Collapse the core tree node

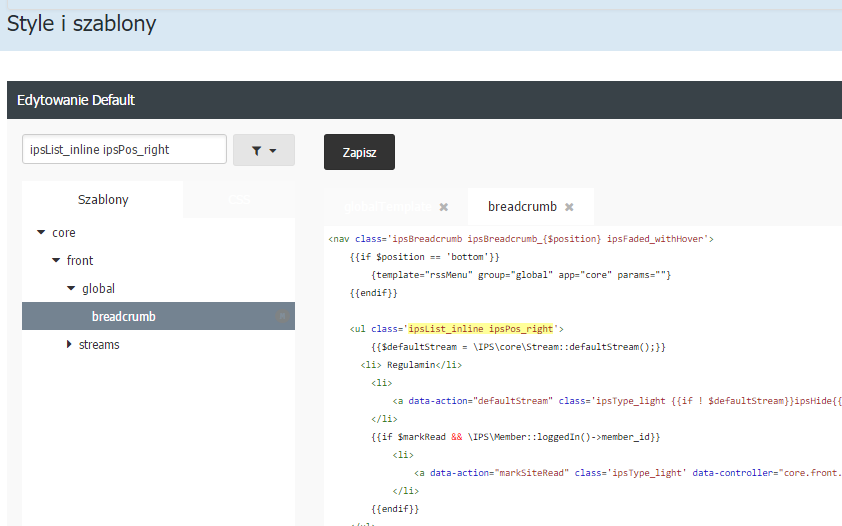41,233
